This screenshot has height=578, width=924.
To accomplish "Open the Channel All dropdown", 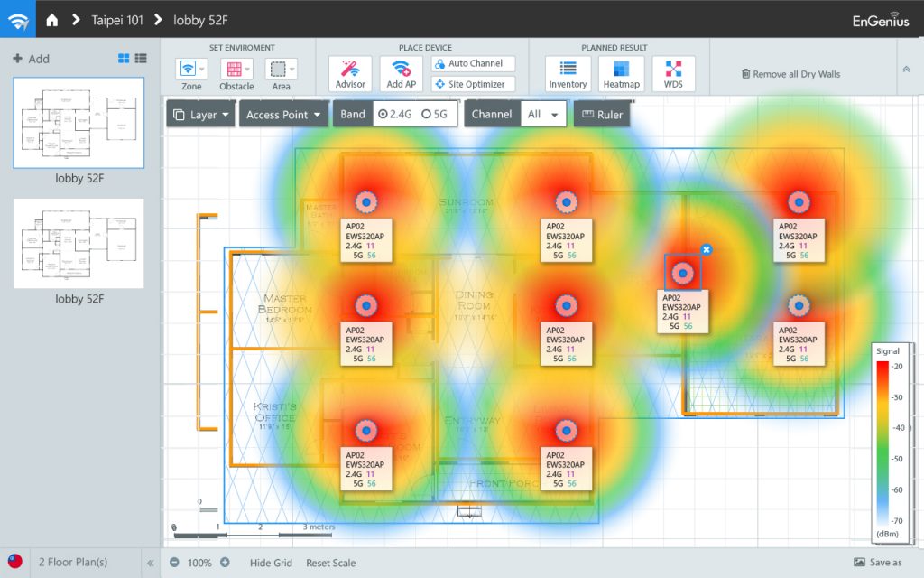I will click(542, 115).
